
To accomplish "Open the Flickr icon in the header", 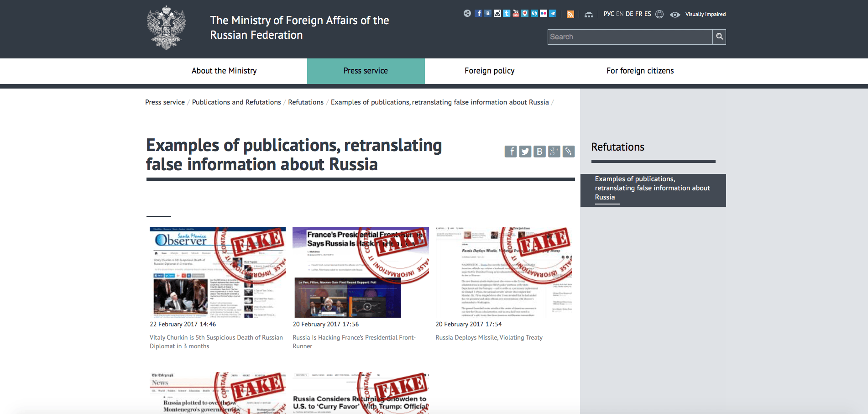I will tap(544, 13).
